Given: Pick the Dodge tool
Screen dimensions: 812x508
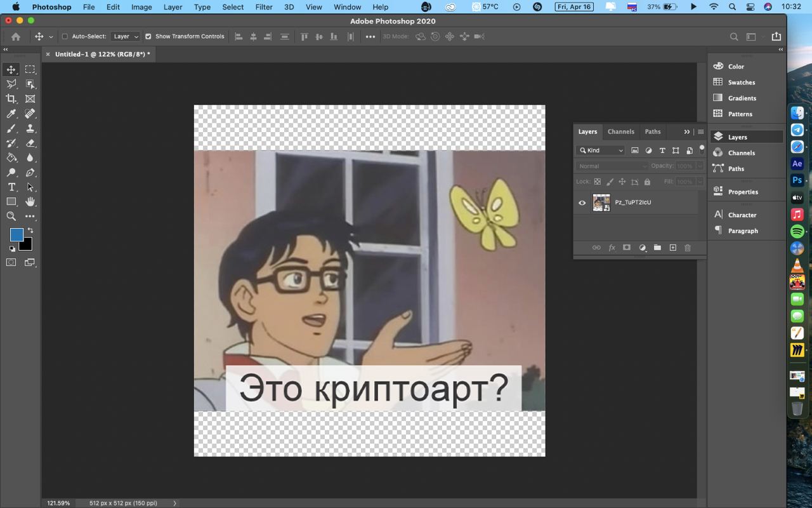Looking at the screenshot, I should click(x=11, y=172).
